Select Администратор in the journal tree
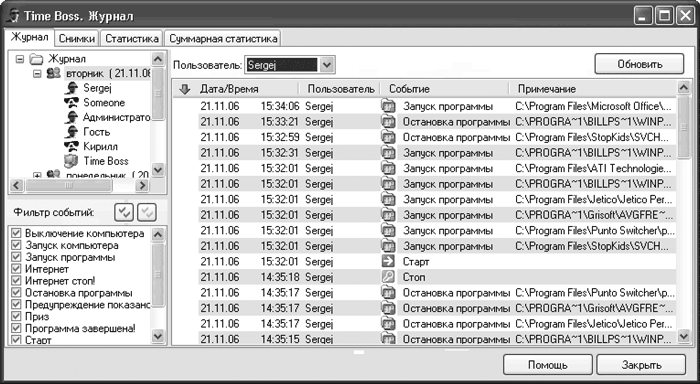700x384 pixels. (x=117, y=117)
